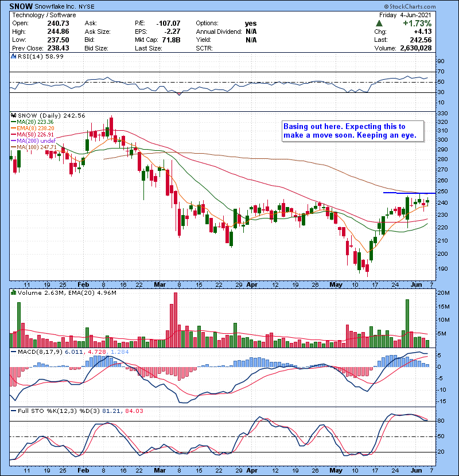Click the 330 price axis label
The image size is (459, 476).
coord(442,113)
